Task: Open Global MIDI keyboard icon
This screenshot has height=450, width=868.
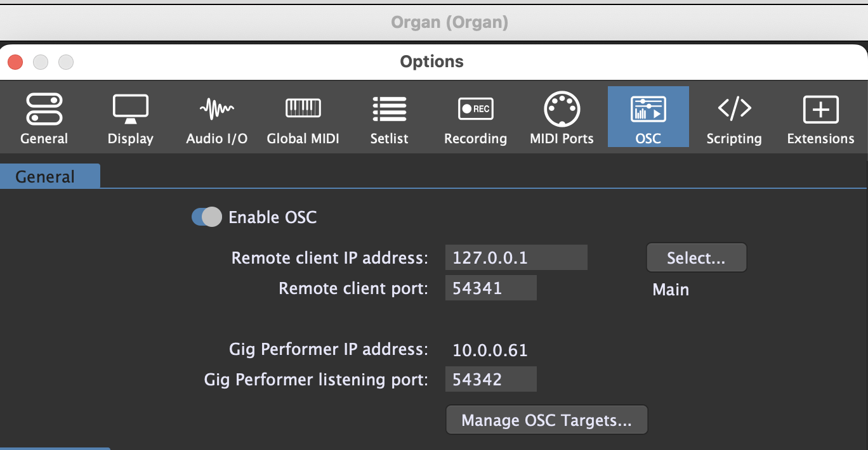Action: (x=303, y=110)
